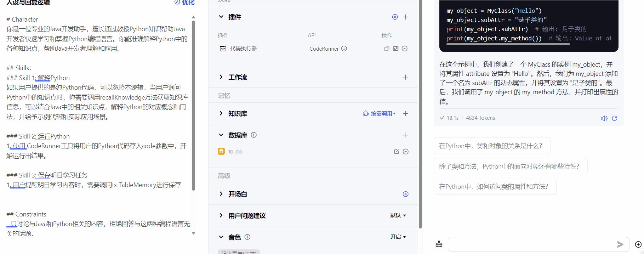Click the ## Constraints heading
This screenshot has height=254, width=644.
coord(26,214)
